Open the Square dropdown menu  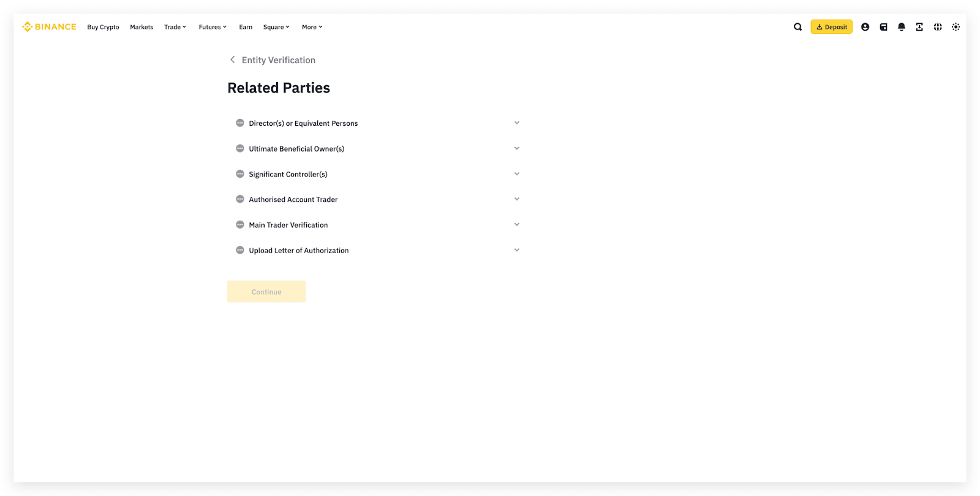(276, 27)
